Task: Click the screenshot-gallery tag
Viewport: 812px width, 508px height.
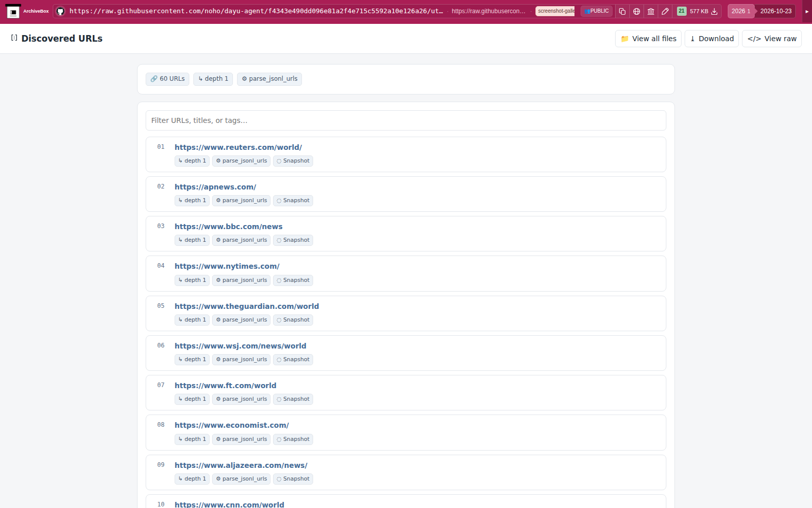Action: click(555, 11)
